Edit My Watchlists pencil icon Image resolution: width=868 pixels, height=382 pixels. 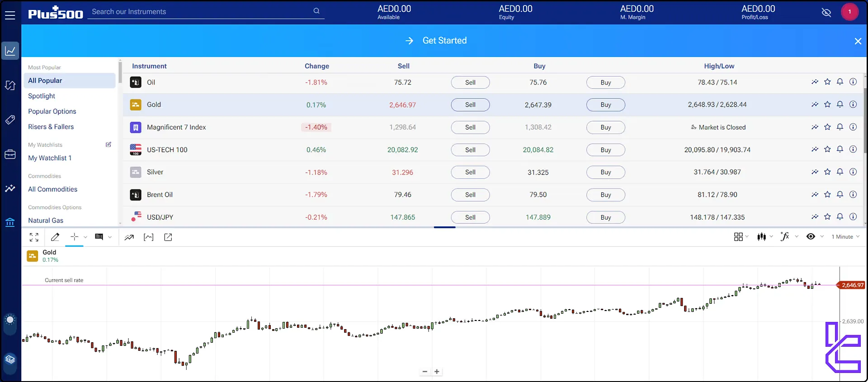click(x=108, y=145)
